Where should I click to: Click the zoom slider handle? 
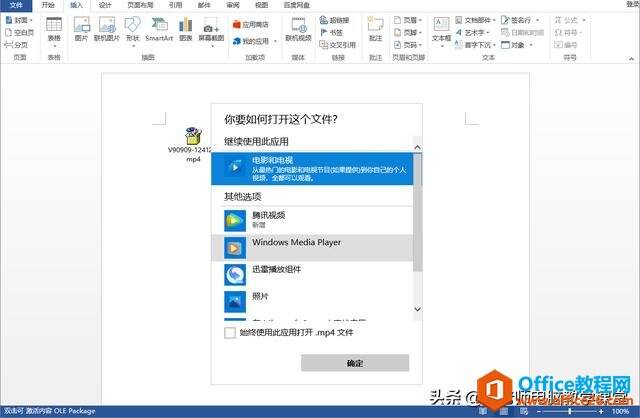coord(569,411)
